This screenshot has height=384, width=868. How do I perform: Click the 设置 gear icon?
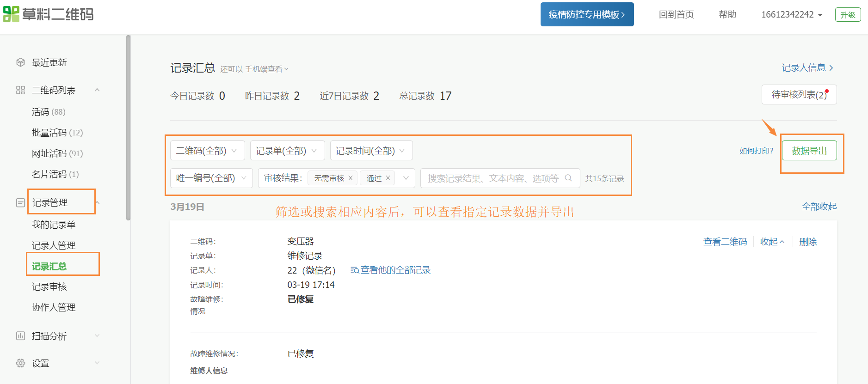[x=20, y=363]
